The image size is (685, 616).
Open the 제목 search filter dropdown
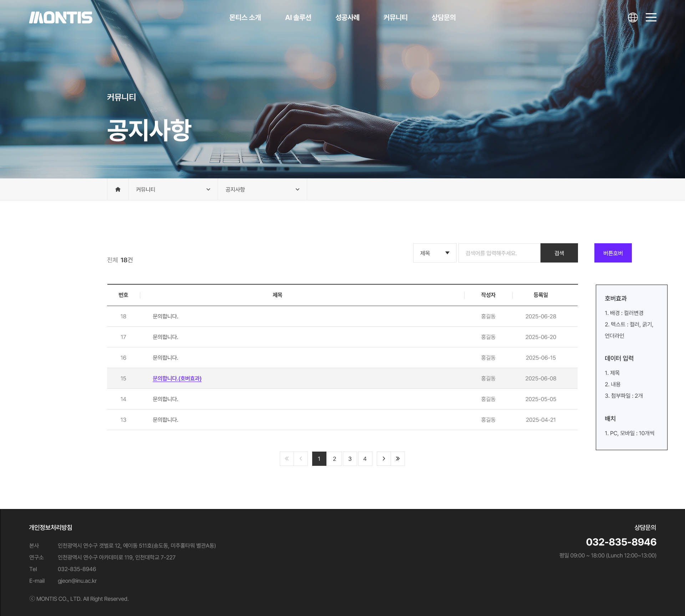435,253
